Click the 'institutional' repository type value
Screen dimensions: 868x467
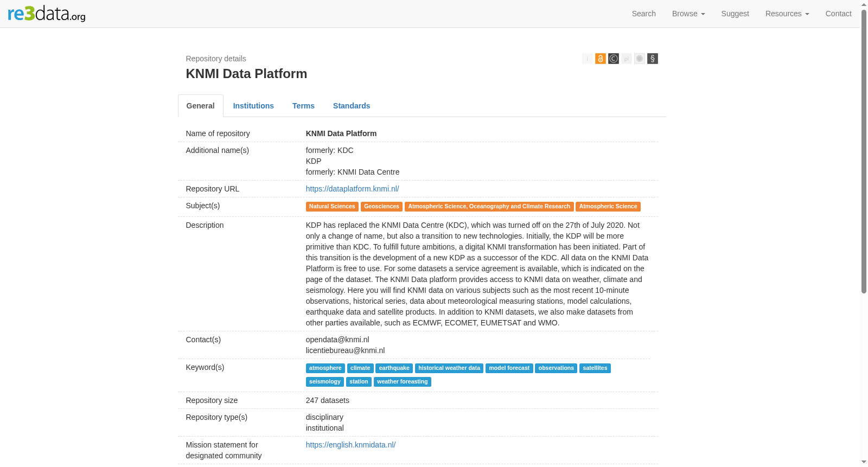point(325,428)
